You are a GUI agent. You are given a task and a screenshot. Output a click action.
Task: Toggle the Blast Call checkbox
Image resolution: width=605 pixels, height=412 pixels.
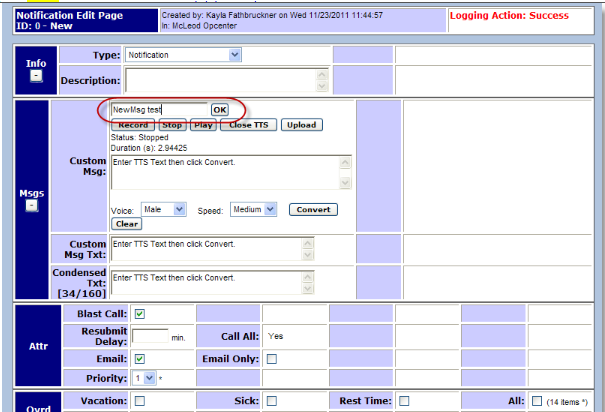[x=140, y=314]
